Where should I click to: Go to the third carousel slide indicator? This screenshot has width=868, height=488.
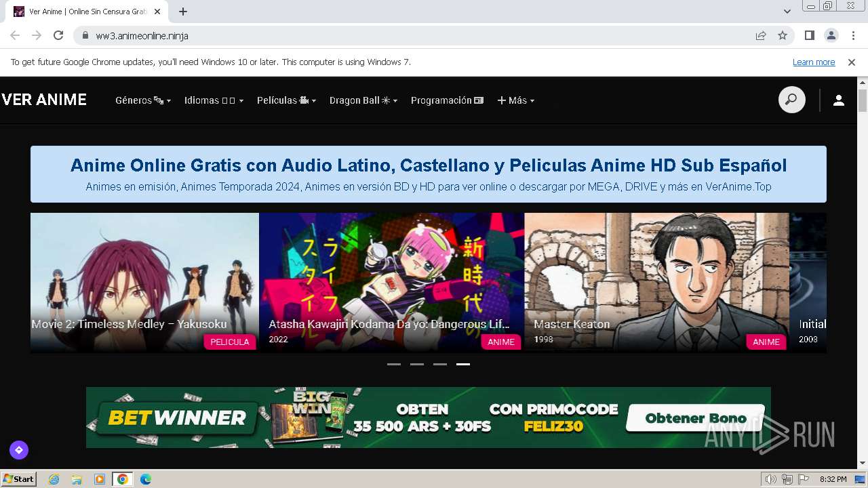[440, 364]
